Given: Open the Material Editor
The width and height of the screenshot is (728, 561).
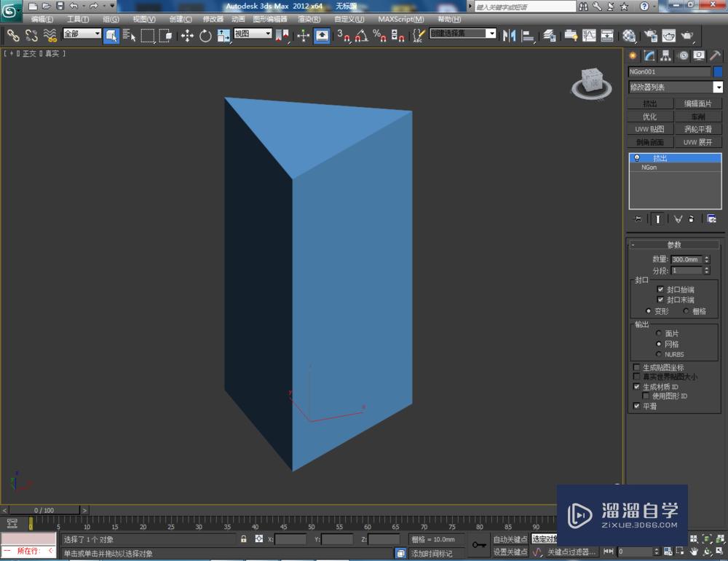Looking at the screenshot, I should (629, 35).
